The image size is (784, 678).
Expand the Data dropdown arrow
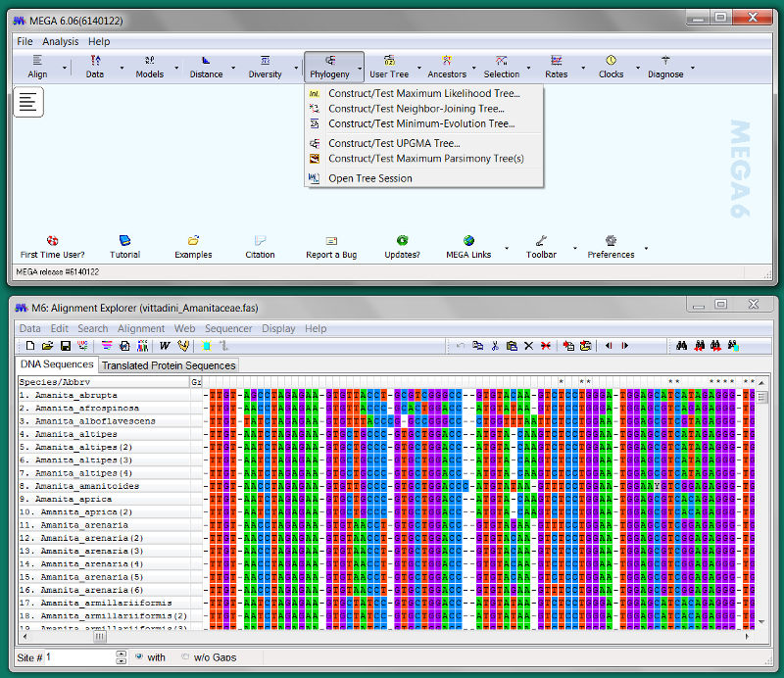coord(122,68)
